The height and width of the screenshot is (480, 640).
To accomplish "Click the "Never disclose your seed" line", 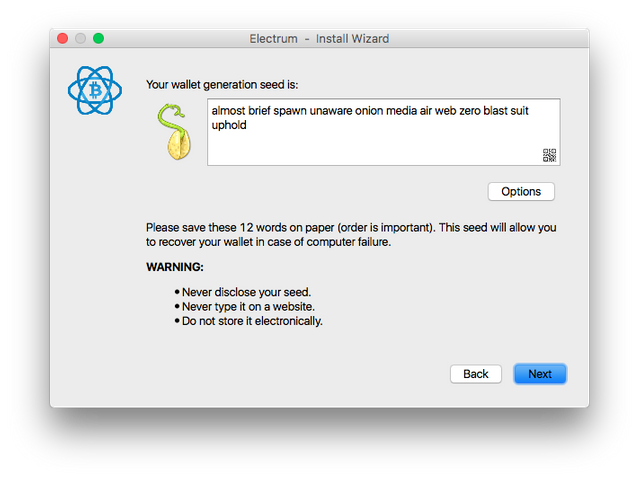I will (239, 292).
